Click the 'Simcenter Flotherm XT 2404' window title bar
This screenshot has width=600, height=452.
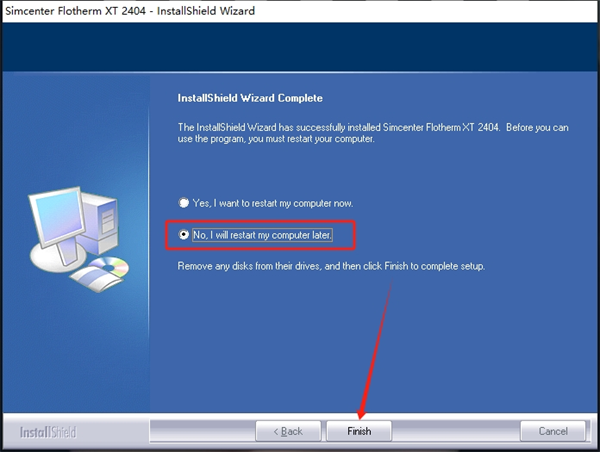click(x=130, y=11)
